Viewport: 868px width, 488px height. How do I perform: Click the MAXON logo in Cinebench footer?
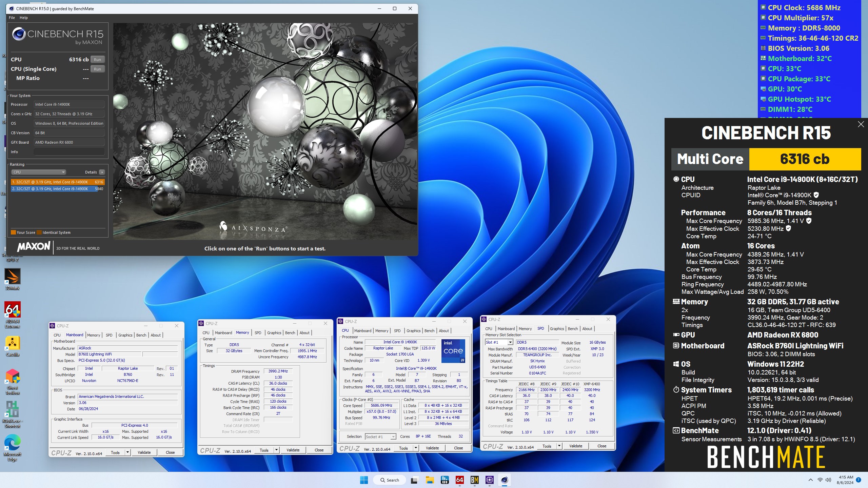[x=34, y=246]
